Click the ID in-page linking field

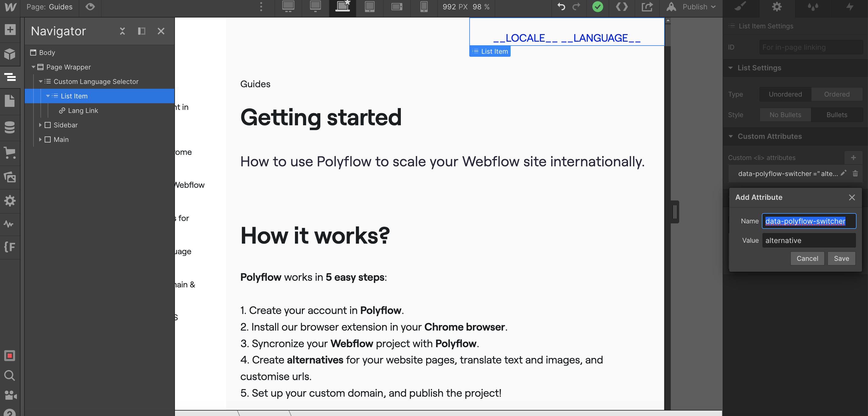pyautogui.click(x=811, y=47)
